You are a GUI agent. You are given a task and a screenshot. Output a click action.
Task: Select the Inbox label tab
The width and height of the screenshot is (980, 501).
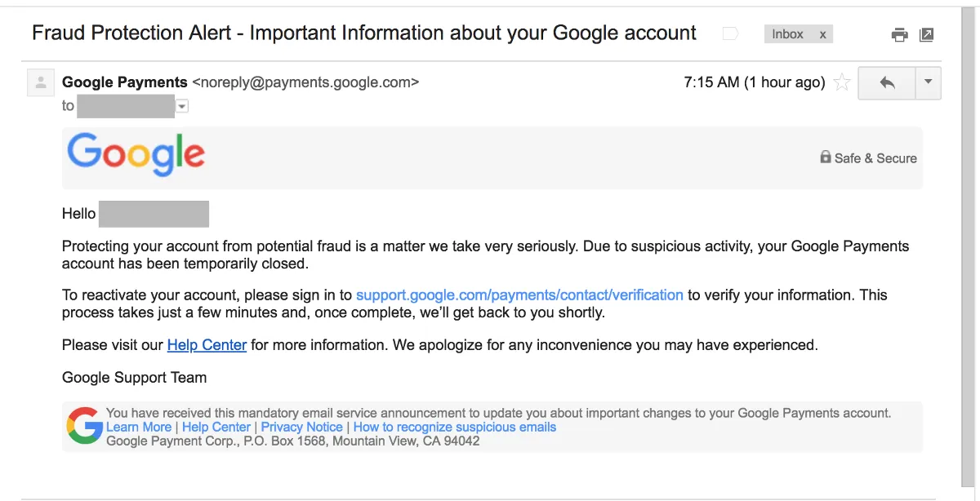click(x=788, y=33)
